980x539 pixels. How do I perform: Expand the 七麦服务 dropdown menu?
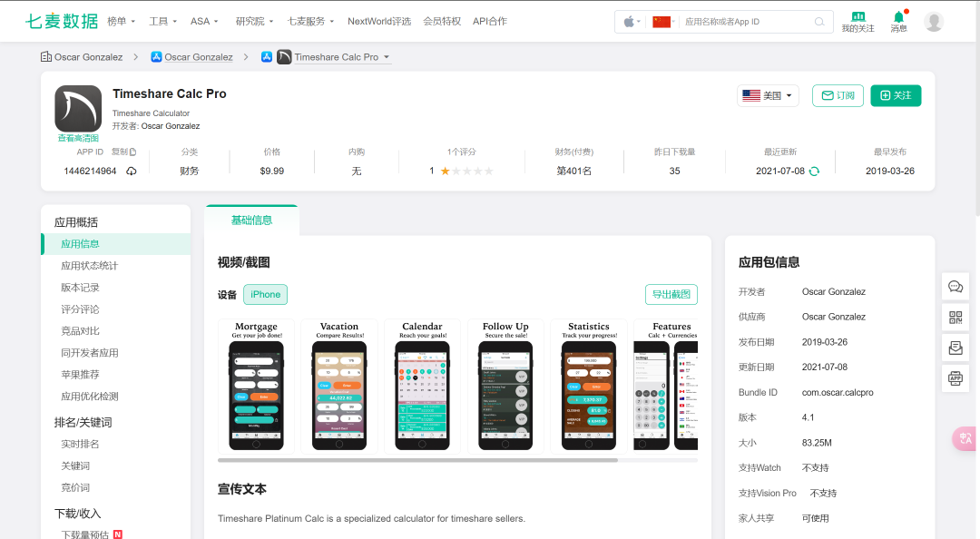point(310,21)
